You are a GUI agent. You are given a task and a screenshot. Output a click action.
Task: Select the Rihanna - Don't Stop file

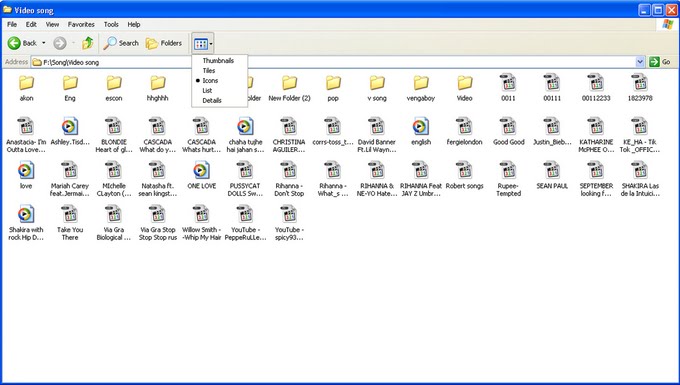(289, 179)
